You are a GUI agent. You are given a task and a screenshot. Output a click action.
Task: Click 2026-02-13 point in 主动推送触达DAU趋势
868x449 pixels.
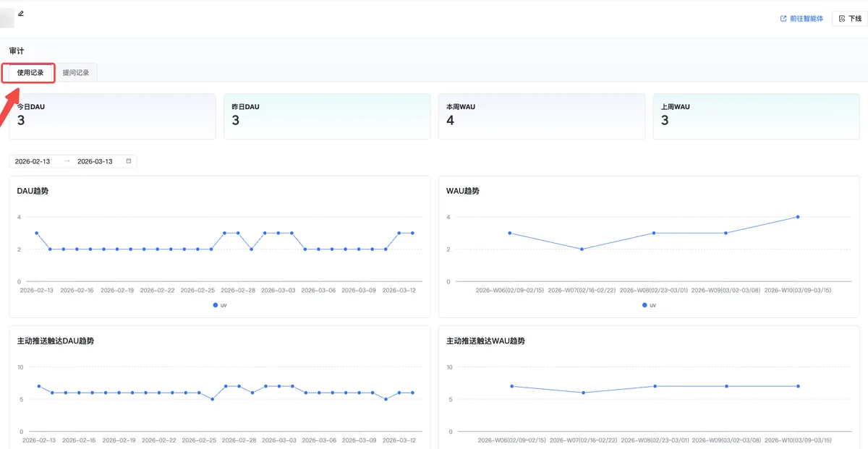(38, 386)
